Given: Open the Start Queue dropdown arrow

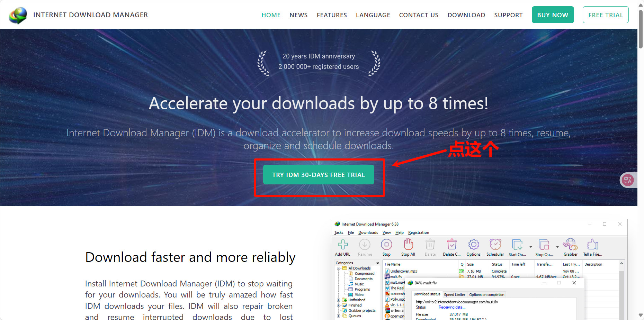Looking at the screenshot, I should click(530, 247).
